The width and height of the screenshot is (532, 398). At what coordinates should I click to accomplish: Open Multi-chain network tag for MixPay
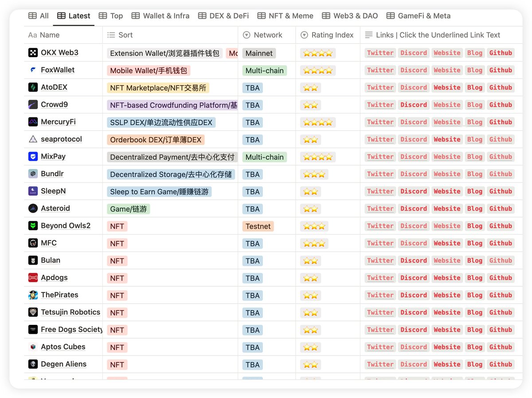265,157
